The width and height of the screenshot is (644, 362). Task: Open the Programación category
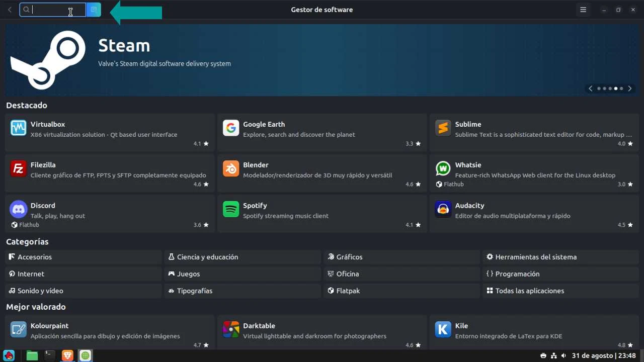point(560,274)
